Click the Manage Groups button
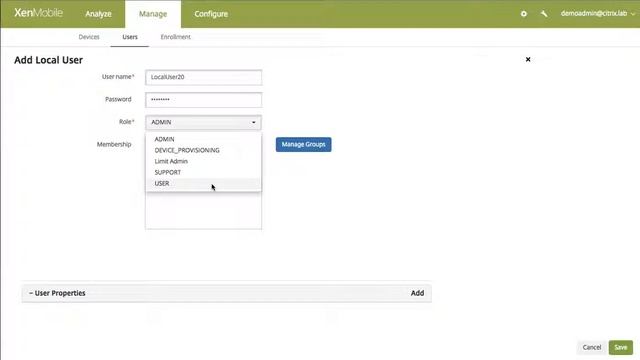The image size is (640, 360). coord(304,144)
